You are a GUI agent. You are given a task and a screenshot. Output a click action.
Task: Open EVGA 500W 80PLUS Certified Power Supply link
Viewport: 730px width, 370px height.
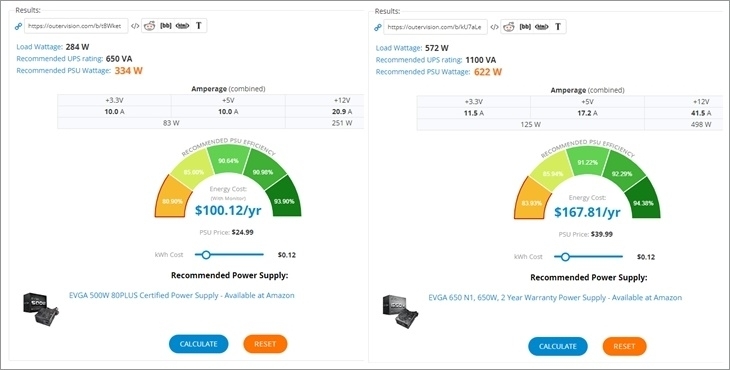tap(182, 295)
